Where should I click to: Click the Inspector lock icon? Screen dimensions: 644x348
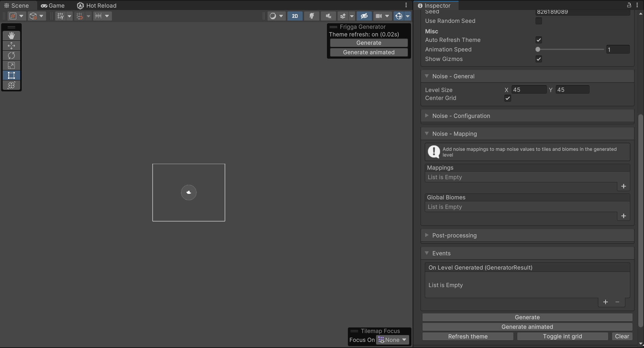[x=629, y=5]
